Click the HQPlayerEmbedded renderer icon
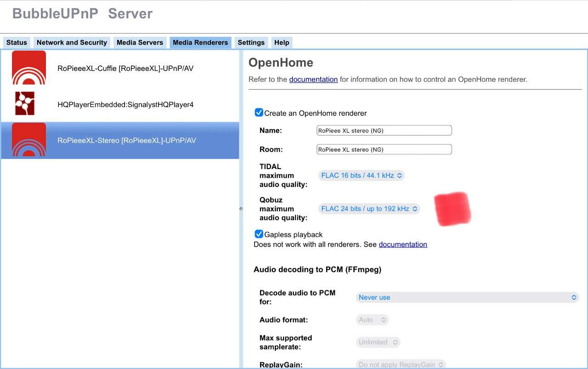The width and height of the screenshot is (588, 369). [x=25, y=104]
